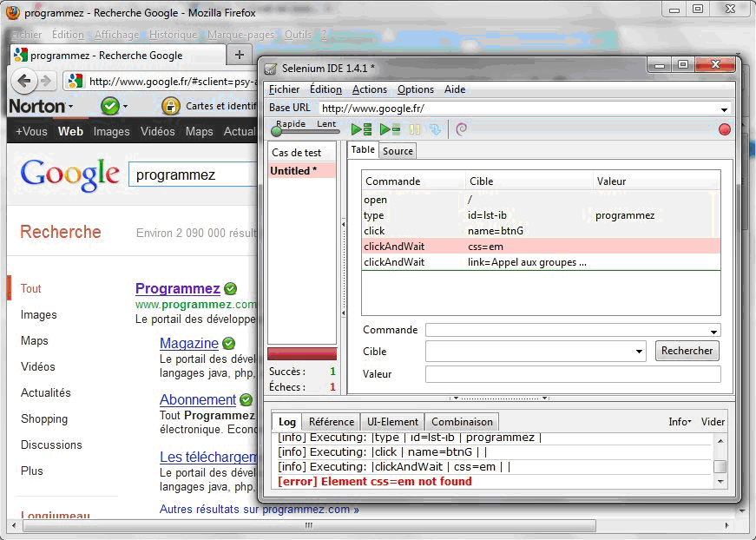This screenshot has height=540, width=756.
Task: Click the red test progress bar
Action: point(302,354)
